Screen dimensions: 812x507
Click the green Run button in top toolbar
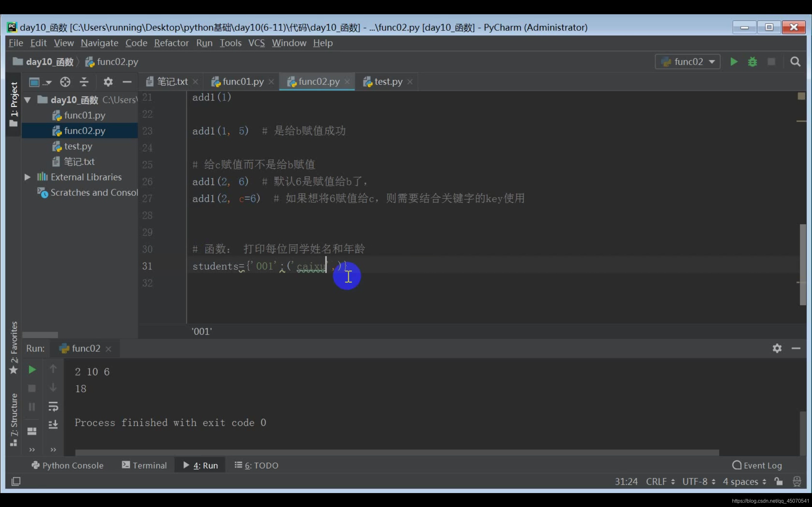point(733,62)
